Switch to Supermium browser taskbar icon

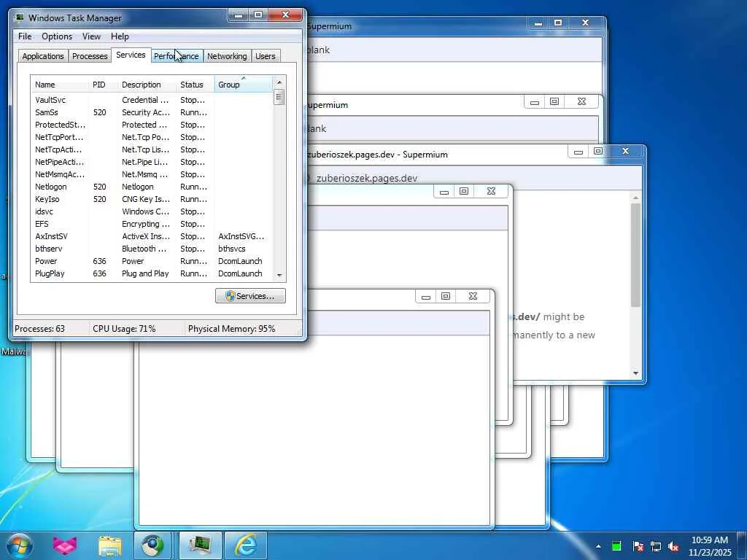coord(152,545)
